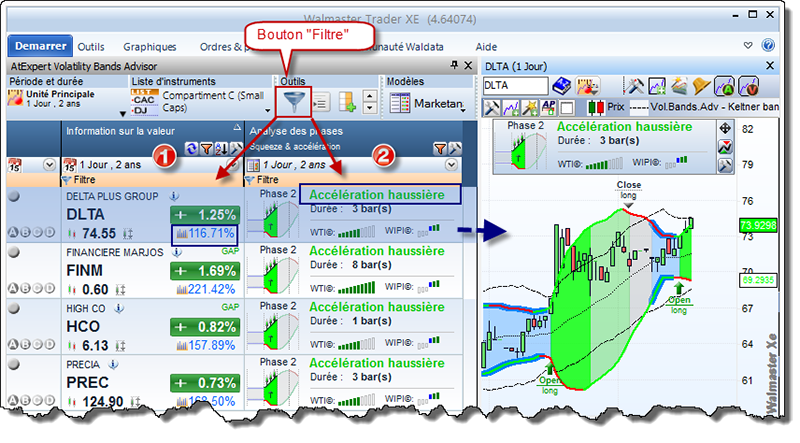Screen dimensions: 800x443
Task: Click the filter icon in Information sur la valeur header
Action: (206, 149)
